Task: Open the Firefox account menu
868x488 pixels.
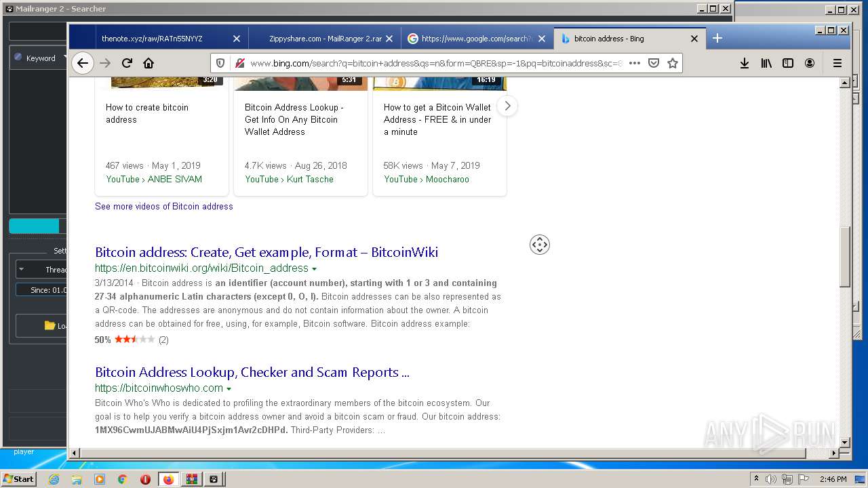Action: 810,63
